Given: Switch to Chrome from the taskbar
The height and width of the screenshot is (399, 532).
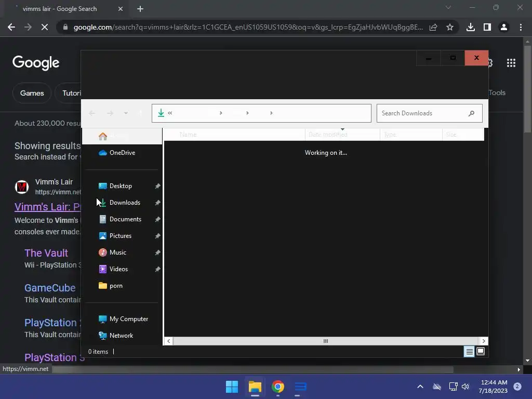Looking at the screenshot, I should pos(277,387).
